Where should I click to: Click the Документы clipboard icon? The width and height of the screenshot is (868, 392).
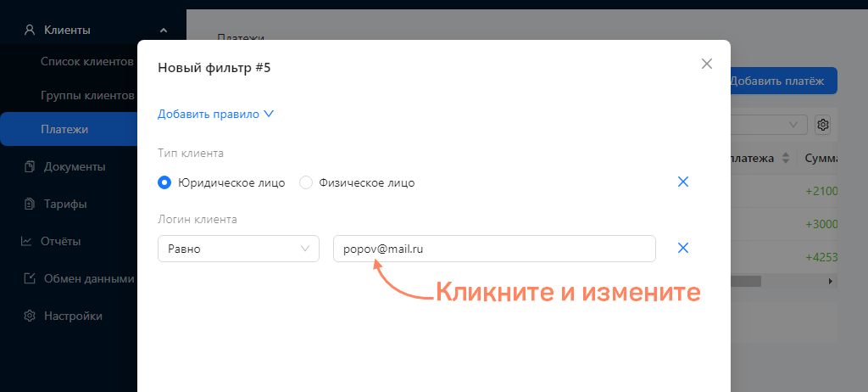click(x=30, y=166)
